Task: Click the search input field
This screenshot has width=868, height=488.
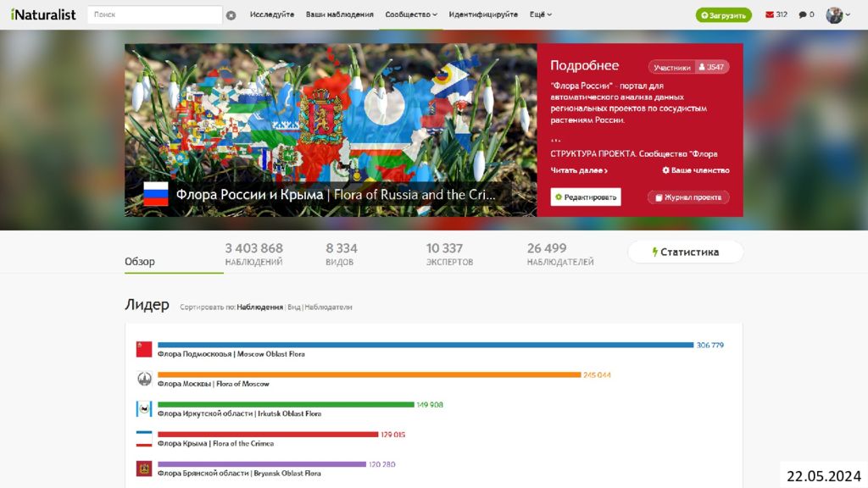Action: point(154,15)
